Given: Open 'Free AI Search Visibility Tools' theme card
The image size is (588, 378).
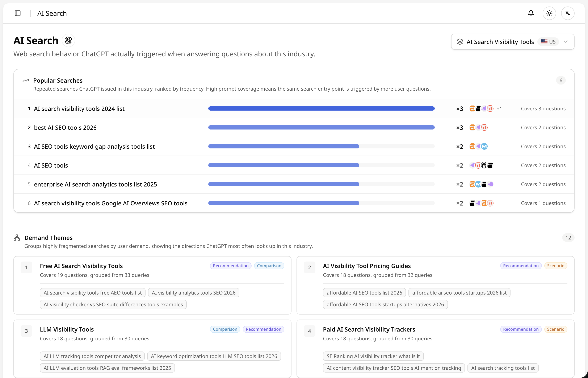Looking at the screenshot, I should click(152, 285).
